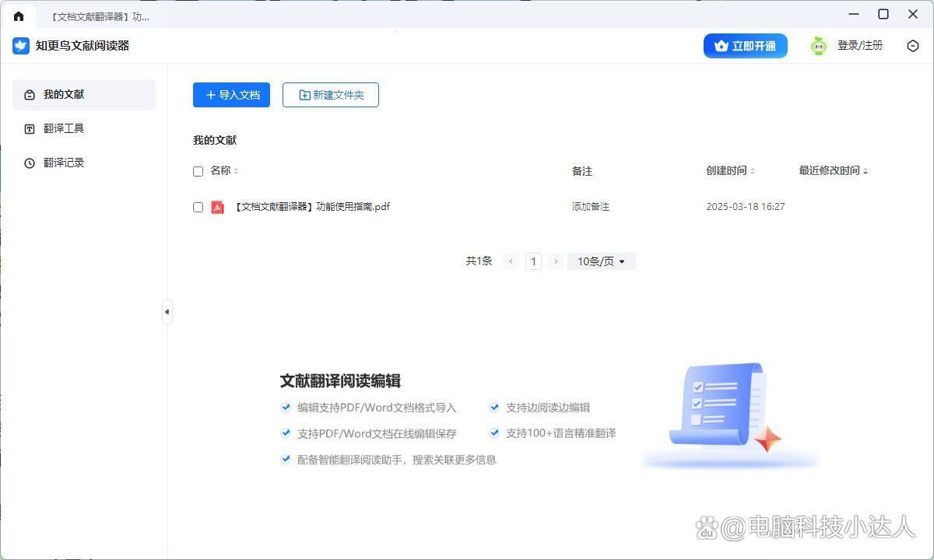Viewport: 934px width, 560px height.
Task: Minimize the application window
Action: click(x=854, y=14)
